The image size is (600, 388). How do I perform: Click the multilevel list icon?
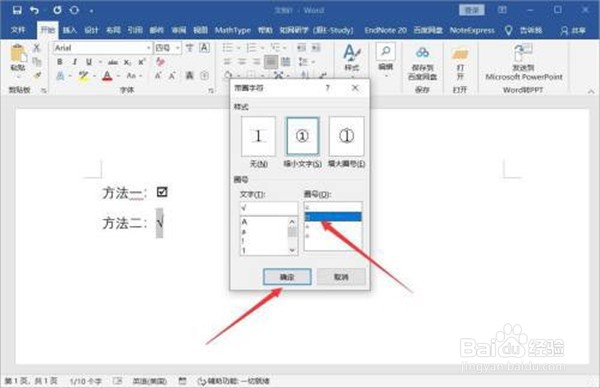[275, 48]
